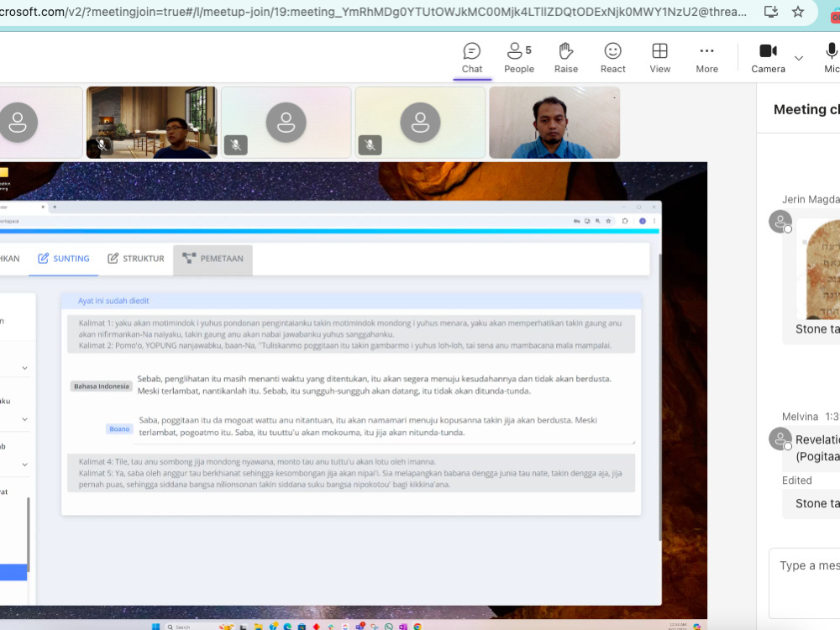Open Teams icon with badge in shared taskbar
840x630 pixels.
coord(360,626)
